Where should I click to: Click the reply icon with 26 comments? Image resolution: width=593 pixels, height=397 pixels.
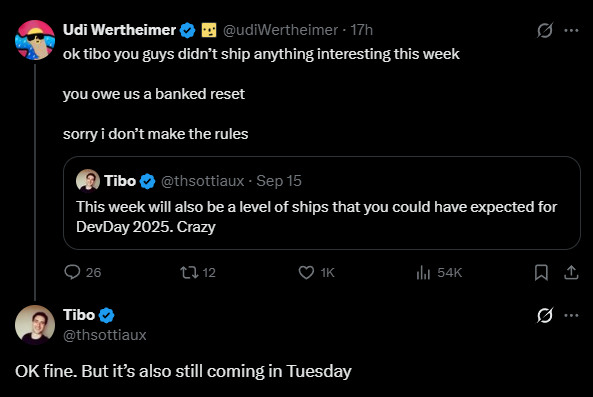pyautogui.click(x=72, y=272)
